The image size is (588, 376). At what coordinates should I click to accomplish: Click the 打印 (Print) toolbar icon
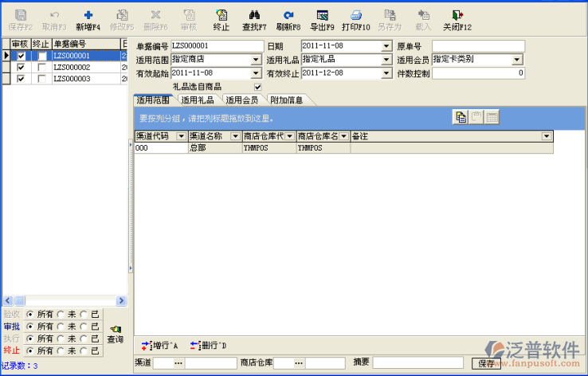355,15
